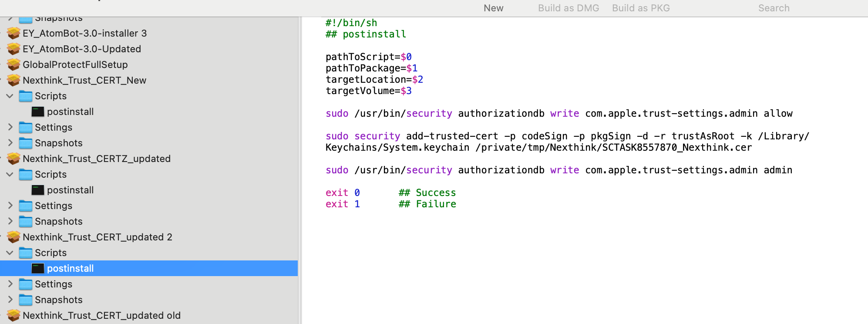Expand Snapshots folder under Nexthink_Trust_CERT_updated 2
Viewport: 868px width, 324px height.
(10, 300)
